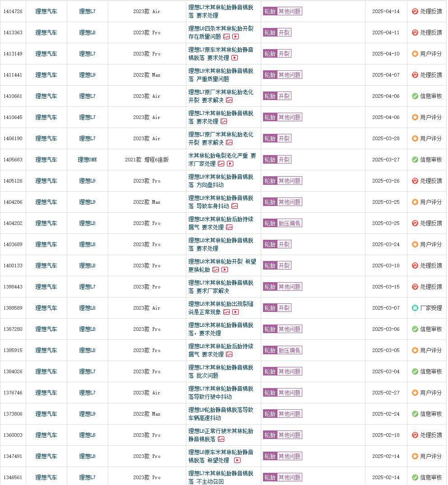The width and height of the screenshot is (448, 485).
Task: Open image icon in complaint 1404202 row
Action: pyautogui.click(x=229, y=227)
